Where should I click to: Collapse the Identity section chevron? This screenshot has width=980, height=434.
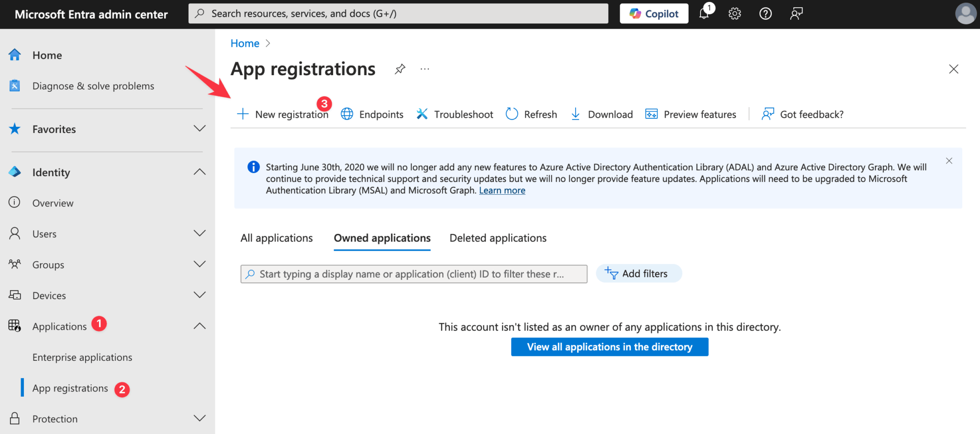click(x=200, y=172)
